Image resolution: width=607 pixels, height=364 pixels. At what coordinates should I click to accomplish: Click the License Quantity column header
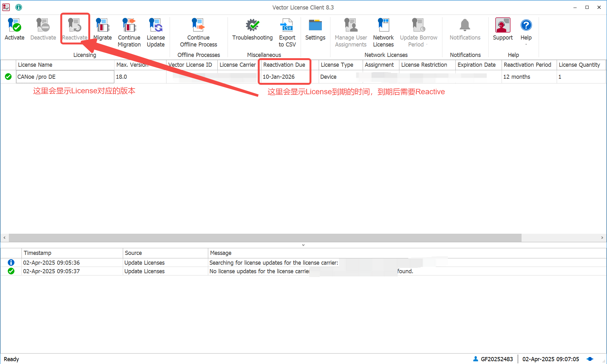coord(581,65)
